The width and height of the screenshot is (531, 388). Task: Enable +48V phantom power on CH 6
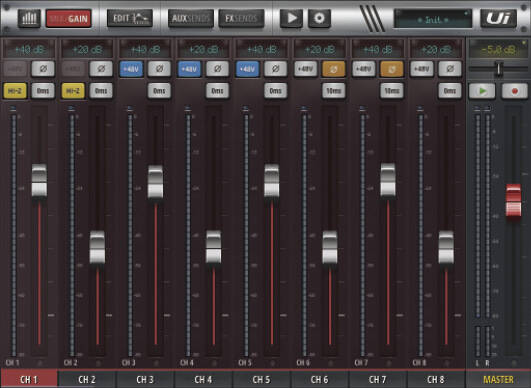pos(305,69)
